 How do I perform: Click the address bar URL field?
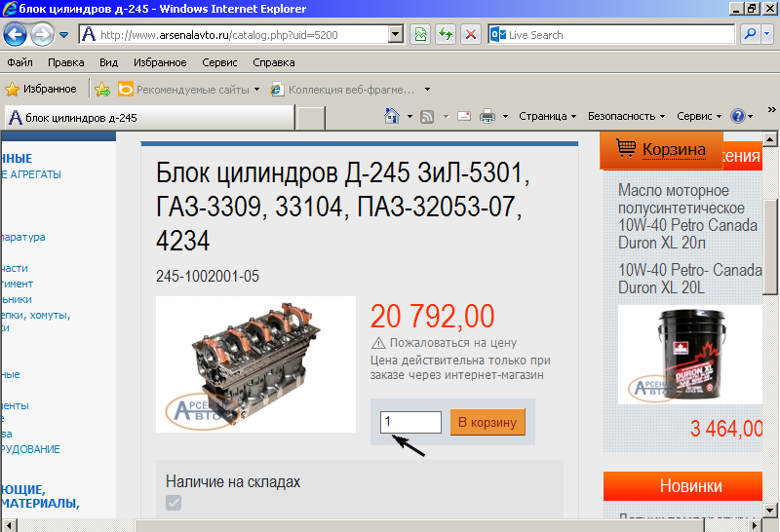point(234,35)
